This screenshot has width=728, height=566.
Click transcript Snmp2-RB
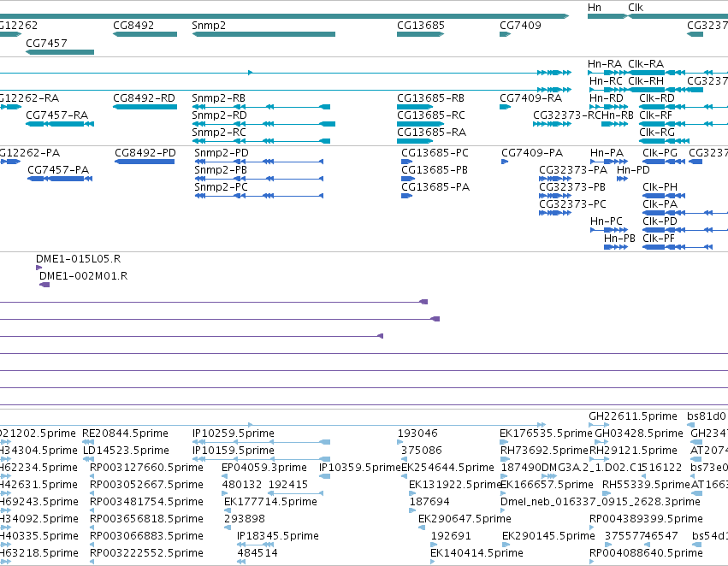219,98
